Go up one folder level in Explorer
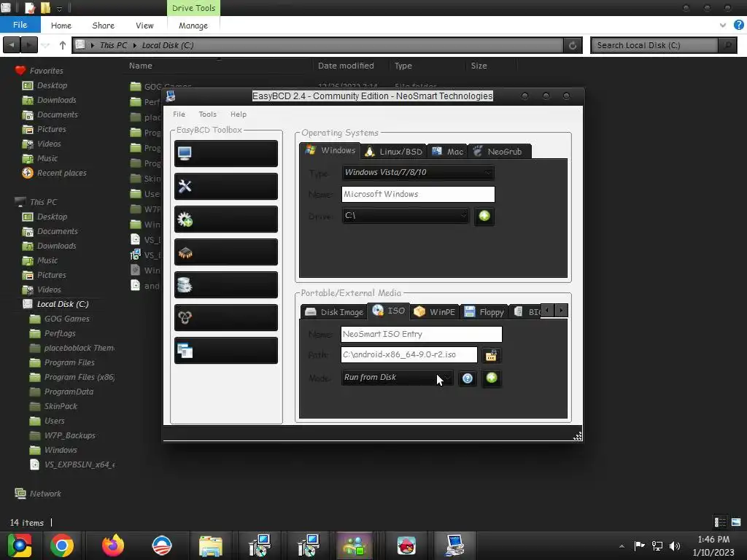The width and height of the screenshot is (747, 560). click(63, 45)
